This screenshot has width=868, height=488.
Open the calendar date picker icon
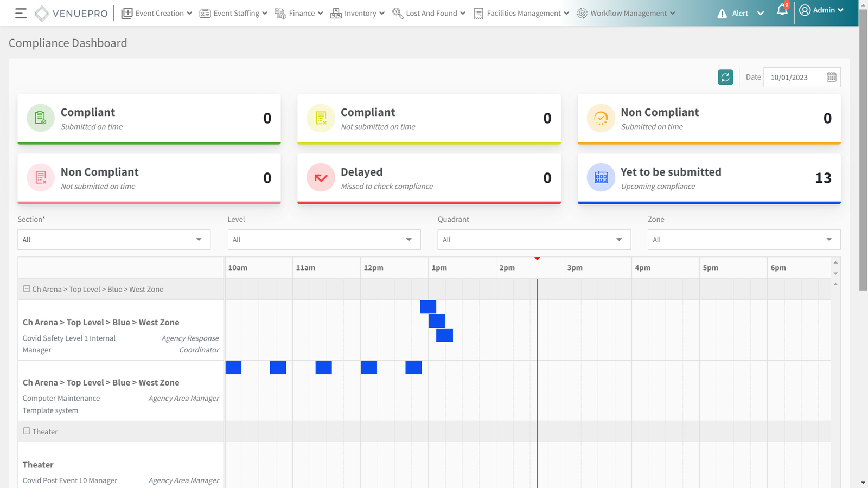831,77
